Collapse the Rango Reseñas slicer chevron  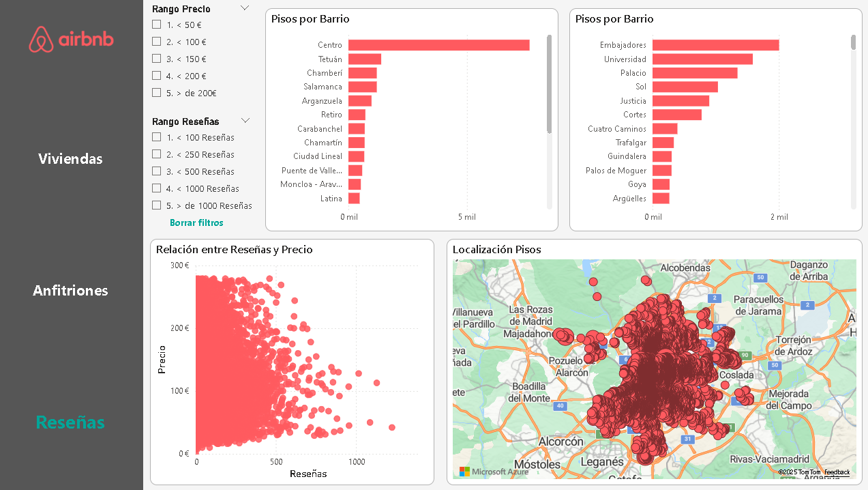[245, 121]
